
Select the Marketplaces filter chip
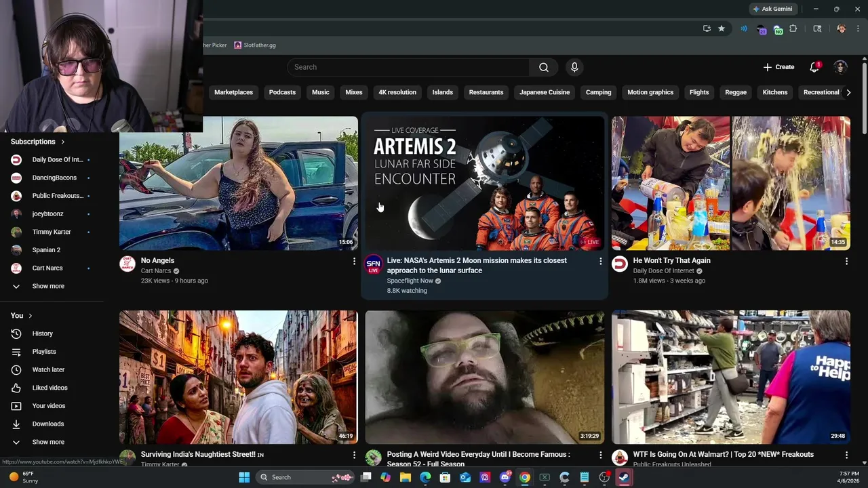tap(233, 92)
